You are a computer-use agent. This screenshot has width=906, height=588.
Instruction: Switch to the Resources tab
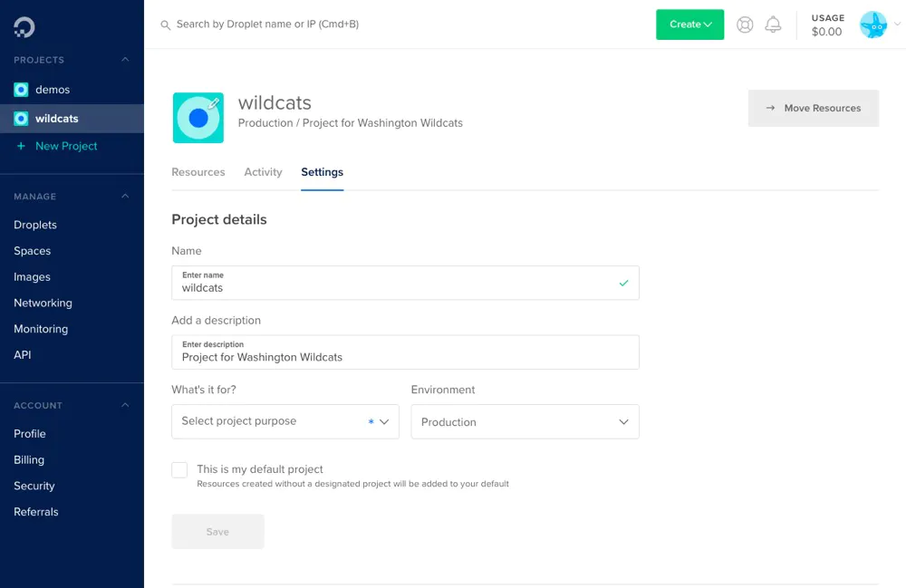click(x=198, y=172)
